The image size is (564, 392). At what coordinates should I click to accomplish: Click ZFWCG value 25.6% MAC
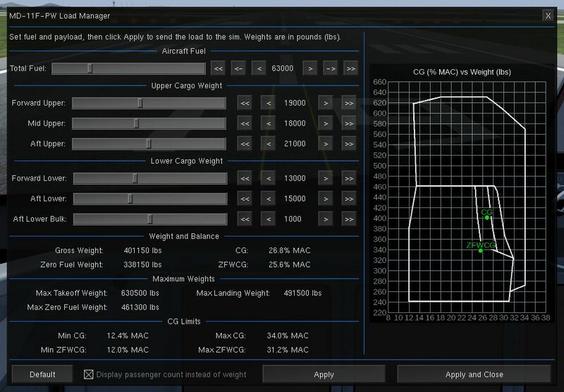click(x=290, y=264)
